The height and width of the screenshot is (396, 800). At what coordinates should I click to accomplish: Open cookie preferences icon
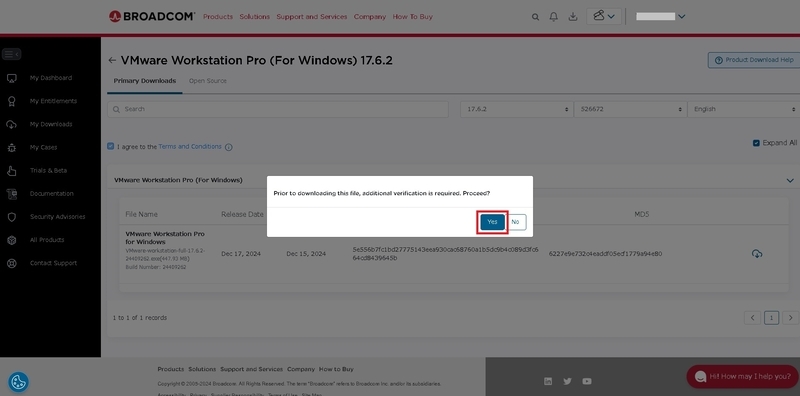18,382
